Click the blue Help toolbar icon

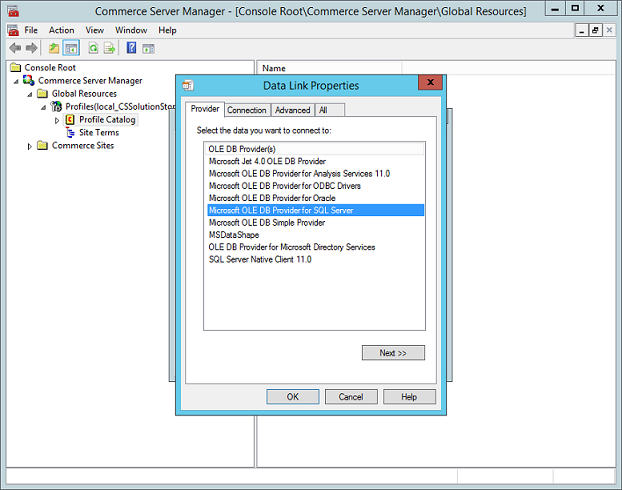tap(131, 48)
